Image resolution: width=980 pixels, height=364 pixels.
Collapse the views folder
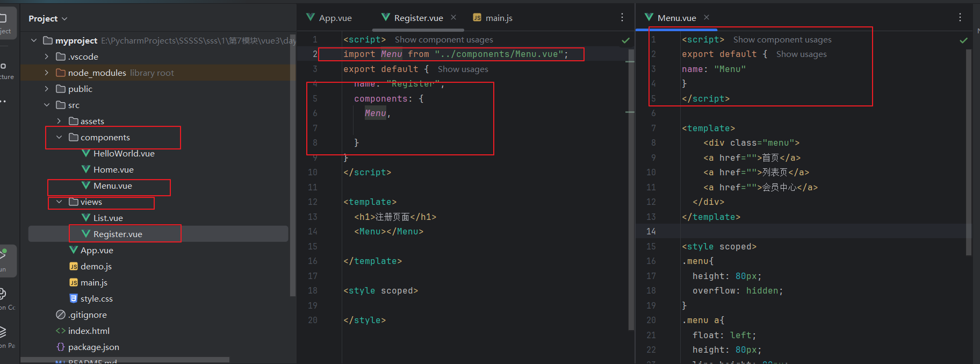59,202
